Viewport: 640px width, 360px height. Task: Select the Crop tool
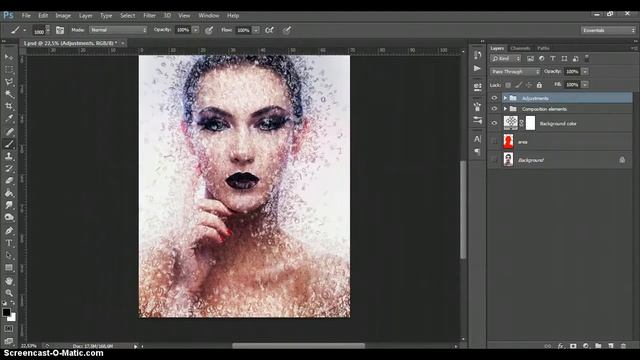tap(9, 106)
